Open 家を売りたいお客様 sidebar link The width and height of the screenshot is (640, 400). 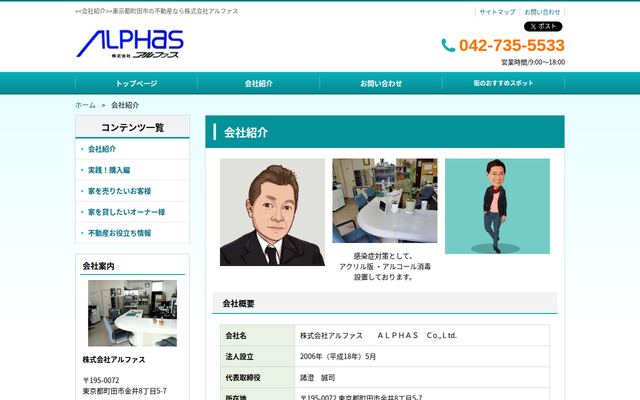click(120, 191)
